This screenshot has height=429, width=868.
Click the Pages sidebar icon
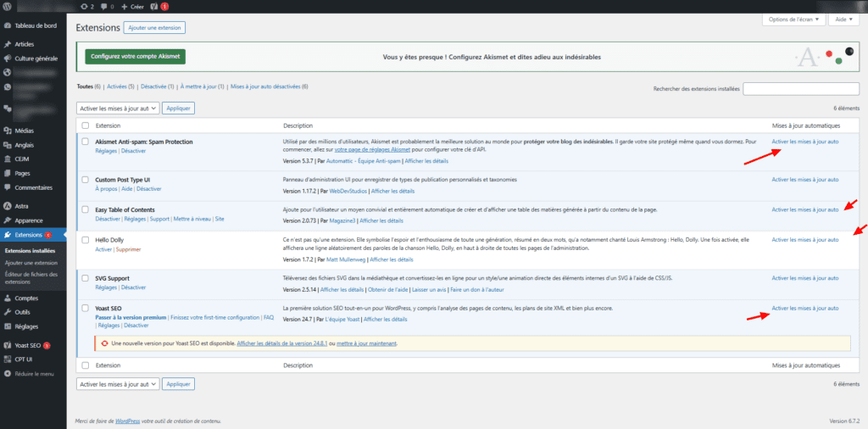click(7, 173)
